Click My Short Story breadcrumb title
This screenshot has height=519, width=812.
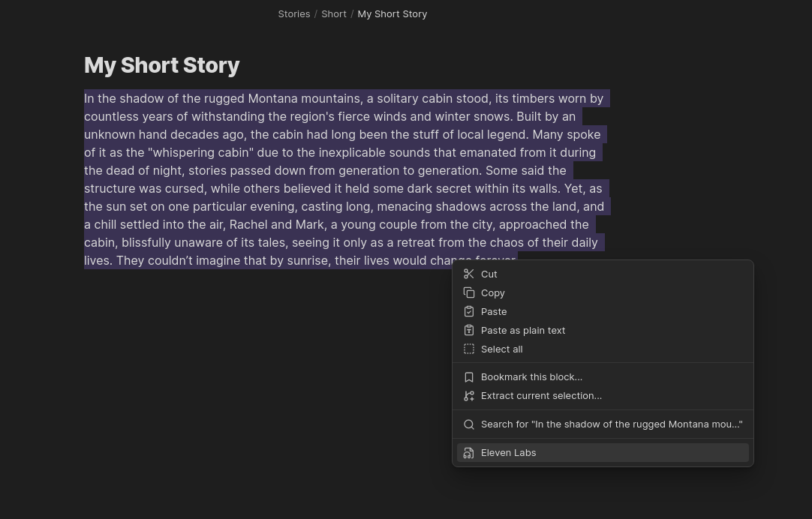pos(392,14)
